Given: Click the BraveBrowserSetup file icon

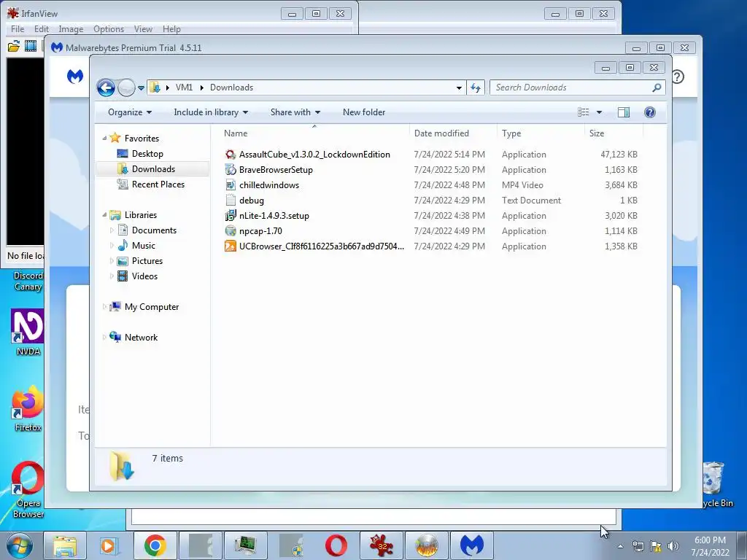Looking at the screenshot, I should tap(231, 169).
